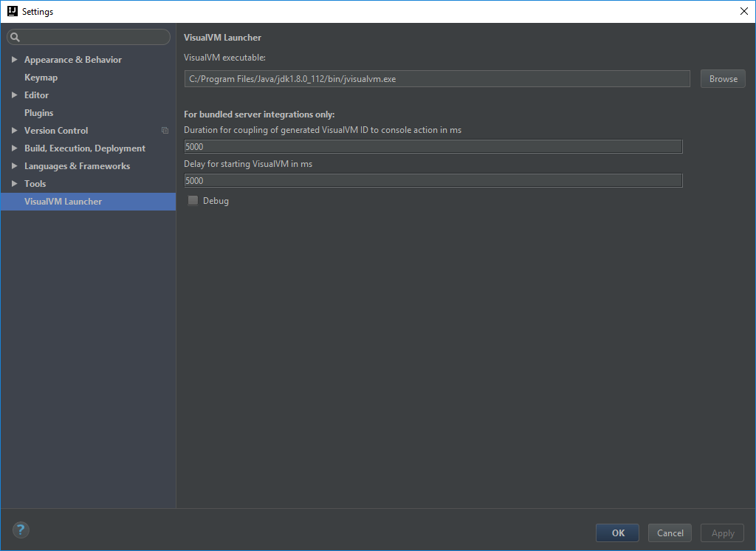This screenshot has width=756, height=551.
Task: Open the Keymap settings page
Action: pyautogui.click(x=41, y=77)
